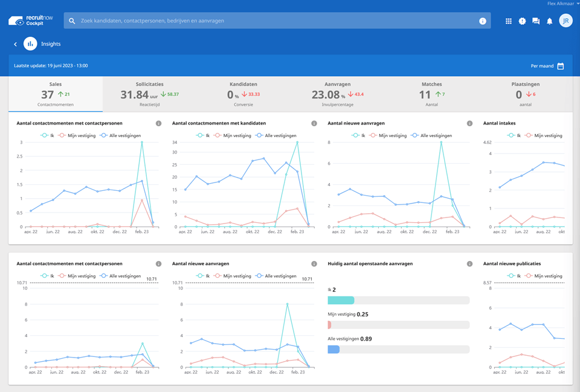Viewport: 580px width, 392px height.
Task: Toggle 'Alle vestigingen' in contactmomenten met kandidaten chart
Action: pyautogui.click(x=275, y=136)
